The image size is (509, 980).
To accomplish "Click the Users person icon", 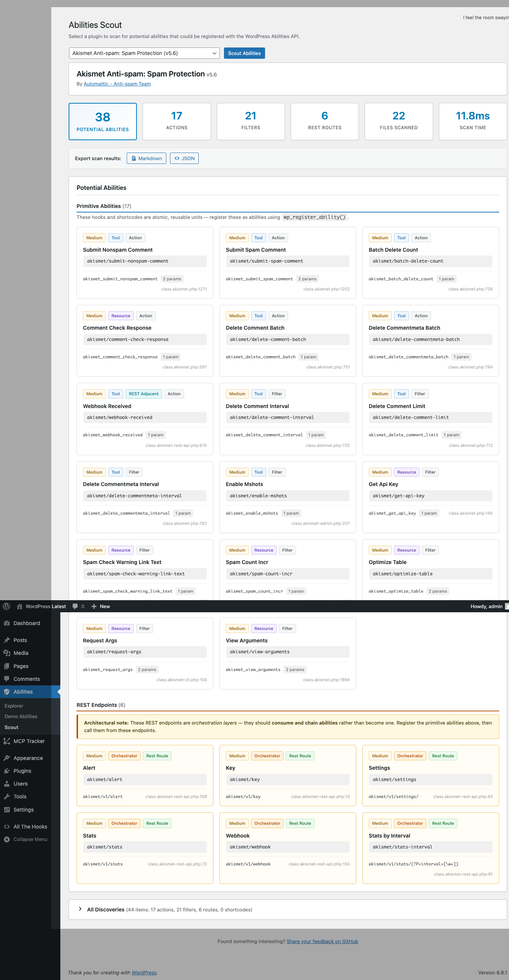I will (x=7, y=784).
